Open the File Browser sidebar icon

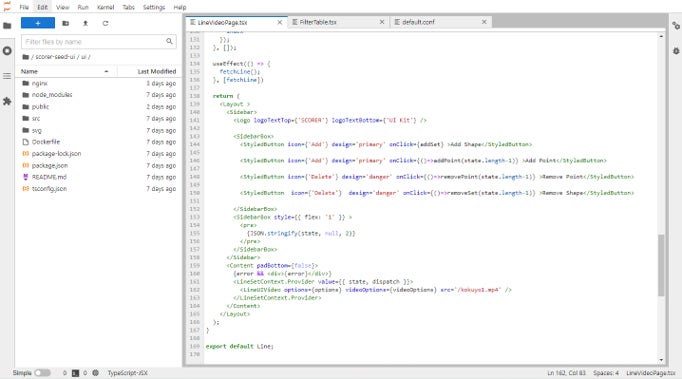tap(7, 26)
